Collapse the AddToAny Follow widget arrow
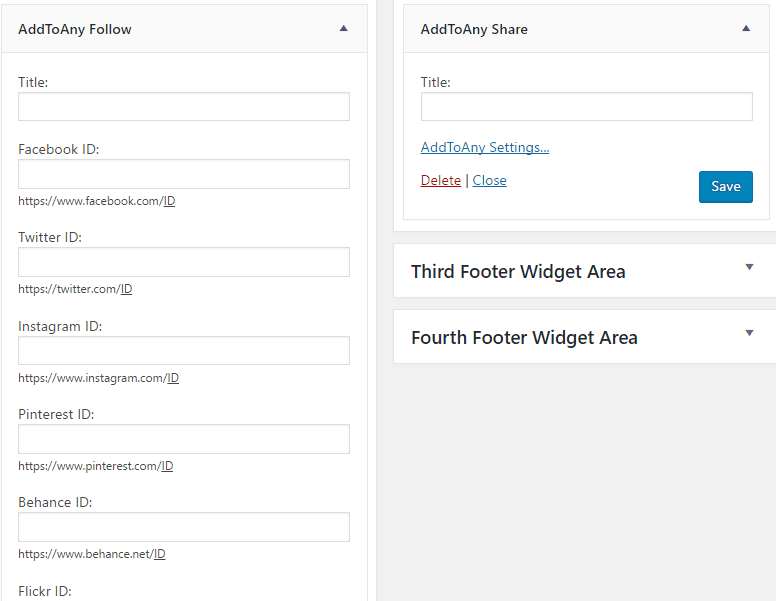This screenshot has width=776, height=601. tap(343, 29)
